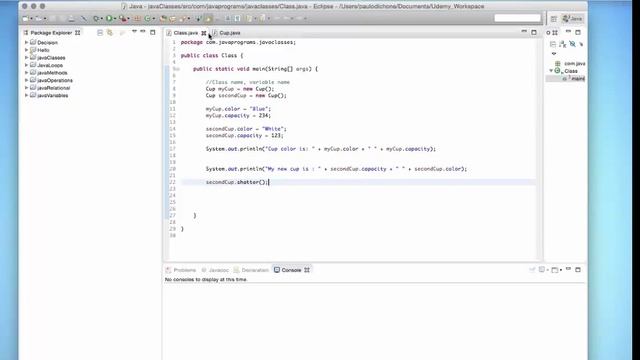Open the New Java Class dropdown arrow
This screenshot has width=640, height=360.
pyautogui.click(x=153, y=19)
